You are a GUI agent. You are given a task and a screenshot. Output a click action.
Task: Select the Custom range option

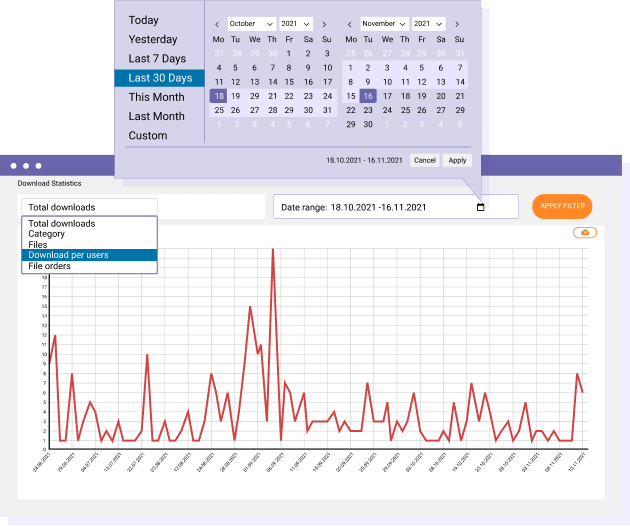click(x=147, y=136)
